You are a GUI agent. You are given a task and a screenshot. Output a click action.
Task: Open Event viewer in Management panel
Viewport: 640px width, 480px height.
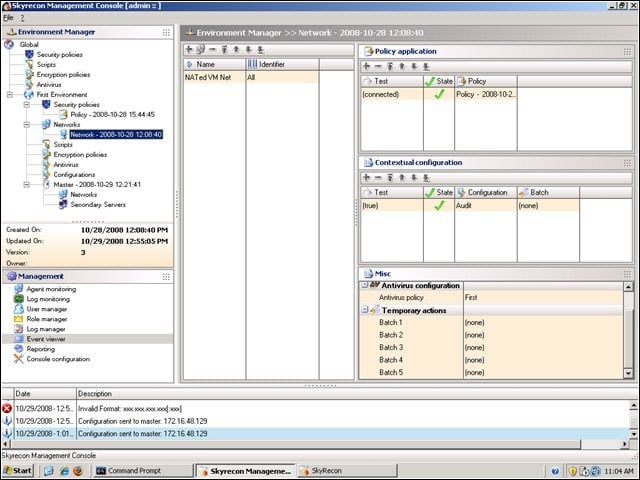coord(46,339)
